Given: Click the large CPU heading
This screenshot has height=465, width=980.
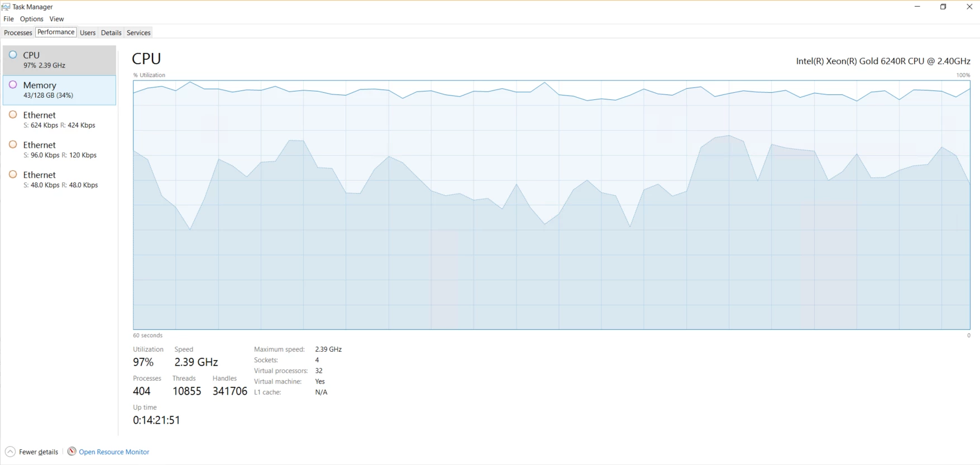Looking at the screenshot, I should [146, 59].
